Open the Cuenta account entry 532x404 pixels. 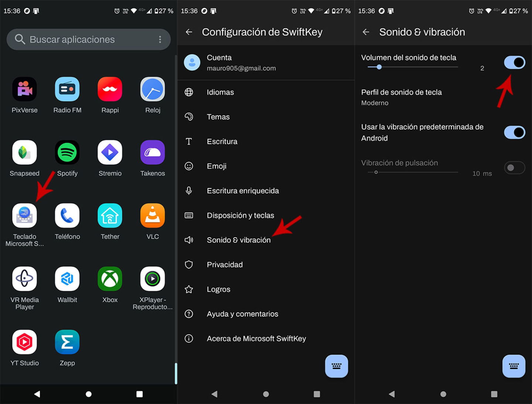click(x=266, y=62)
